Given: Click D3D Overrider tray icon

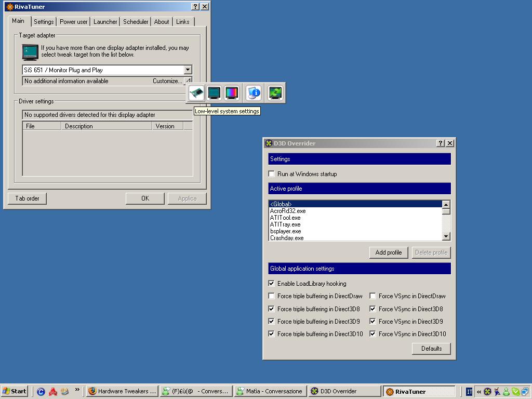Looking at the screenshot, I should [x=487, y=392].
